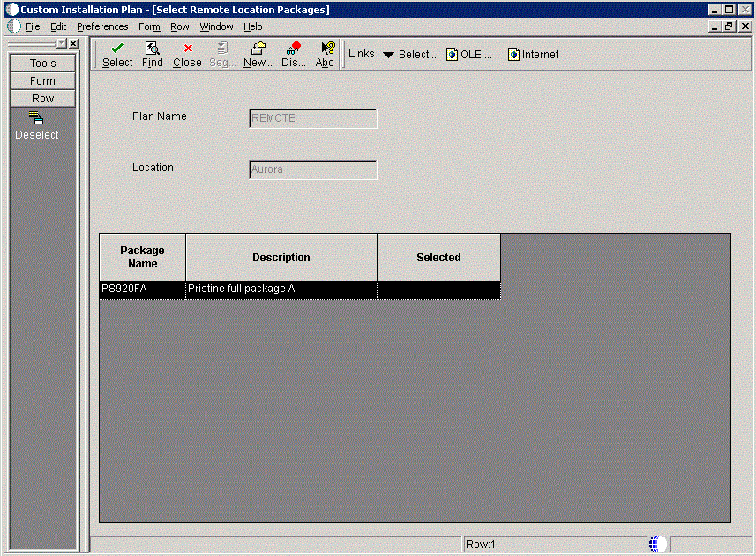The height and width of the screenshot is (556, 756).
Task: Click the Plan Name input field
Action: tap(313, 118)
